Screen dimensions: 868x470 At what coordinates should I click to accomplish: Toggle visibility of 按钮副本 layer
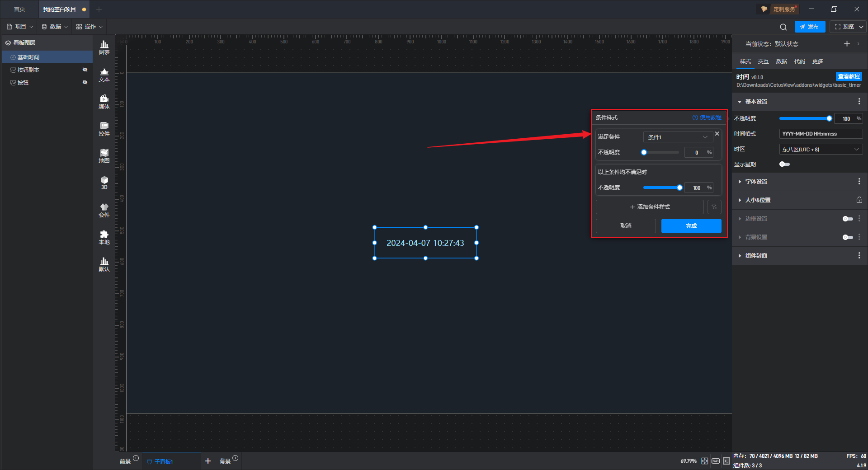(x=85, y=70)
